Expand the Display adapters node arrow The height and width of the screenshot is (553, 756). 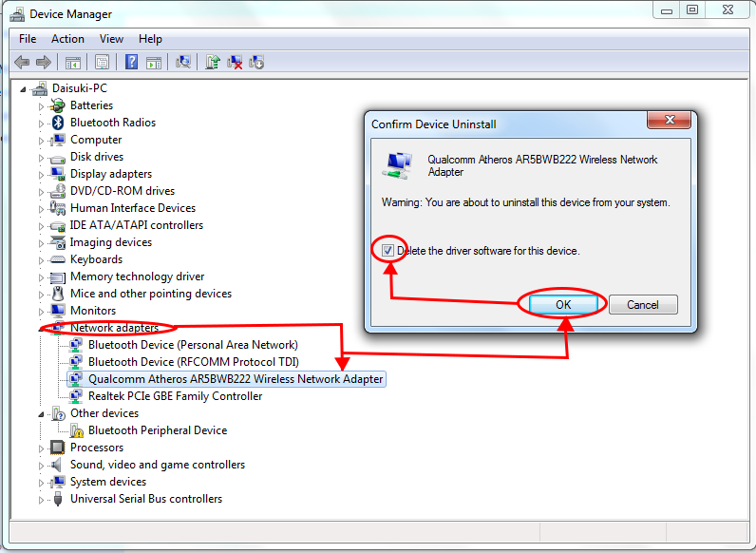42,175
